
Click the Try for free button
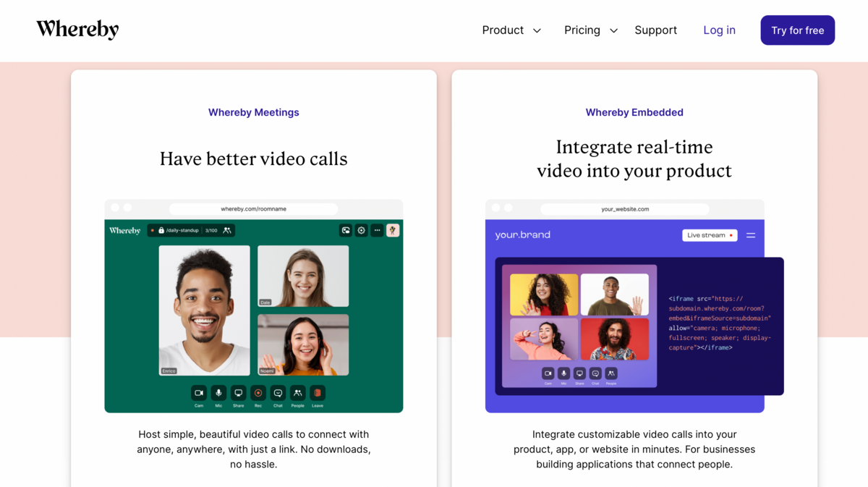click(x=798, y=30)
